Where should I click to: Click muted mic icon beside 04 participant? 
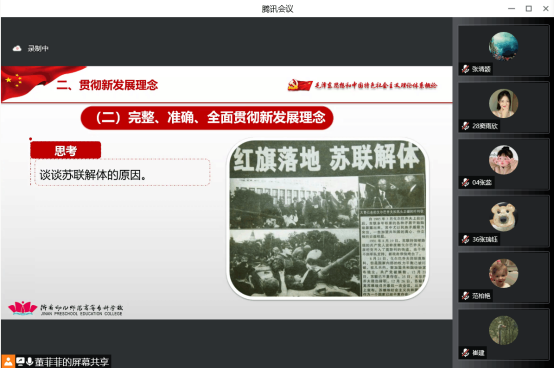[466, 182]
